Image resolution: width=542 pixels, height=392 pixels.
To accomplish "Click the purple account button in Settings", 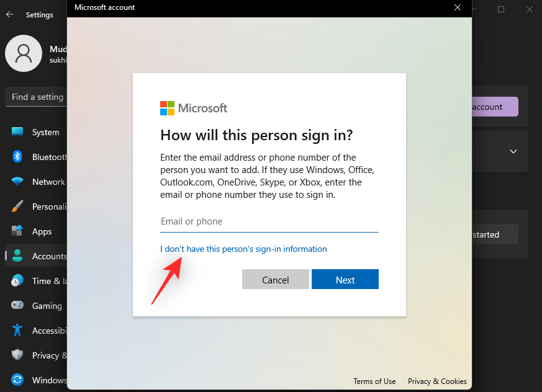I will (495, 107).
